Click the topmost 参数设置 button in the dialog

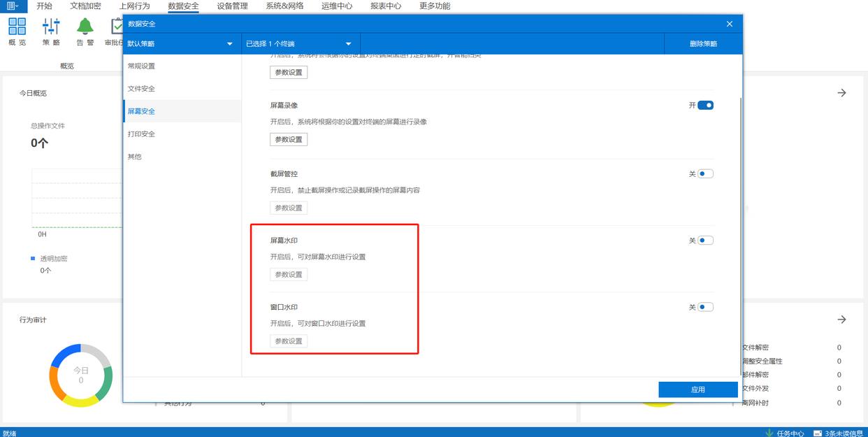(x=289, y=72)
